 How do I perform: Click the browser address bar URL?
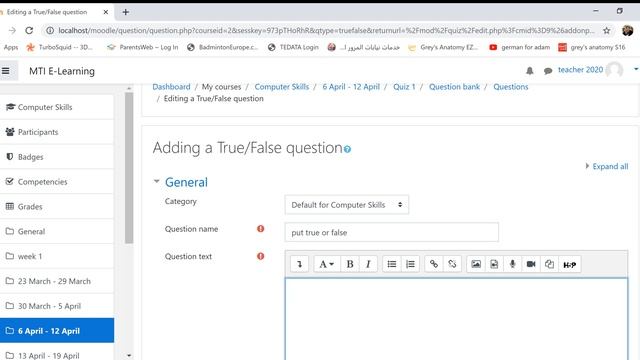tap(326, 30)
